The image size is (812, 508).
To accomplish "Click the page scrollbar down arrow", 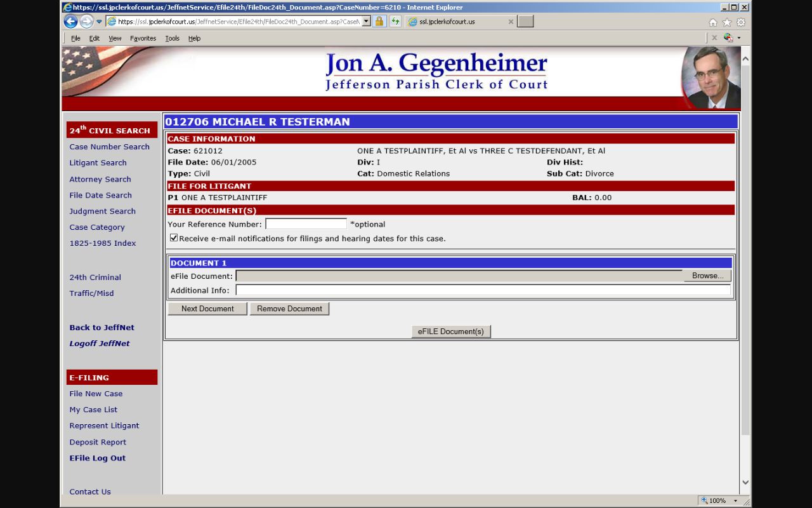I will pos(745,483).
